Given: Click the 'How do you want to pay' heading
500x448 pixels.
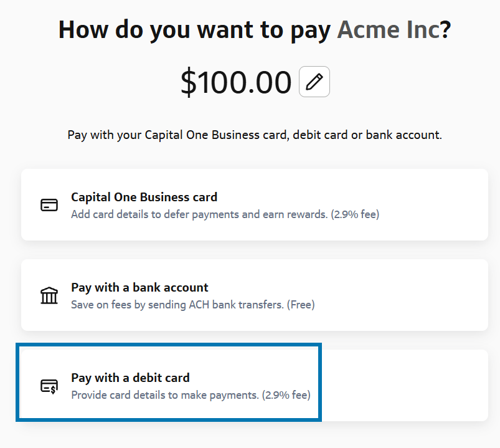Looking at the screenshot, I should pyautogui.click(x=194, y=30).
